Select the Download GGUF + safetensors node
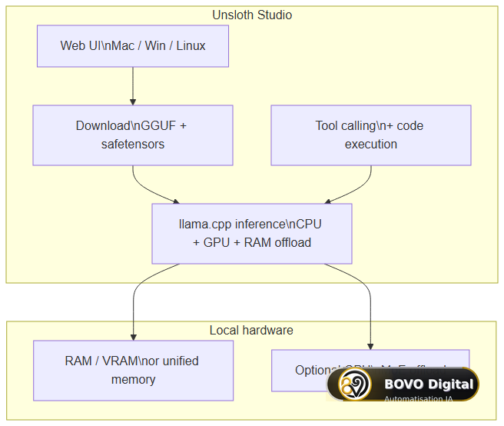The width and height of the screenshot is (504, 426). coord(133,135)
